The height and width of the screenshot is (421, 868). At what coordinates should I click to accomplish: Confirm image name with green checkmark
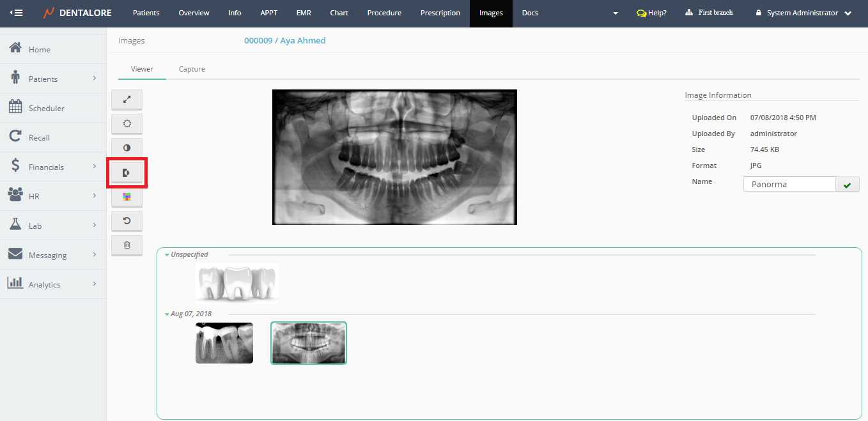(847, 185)
